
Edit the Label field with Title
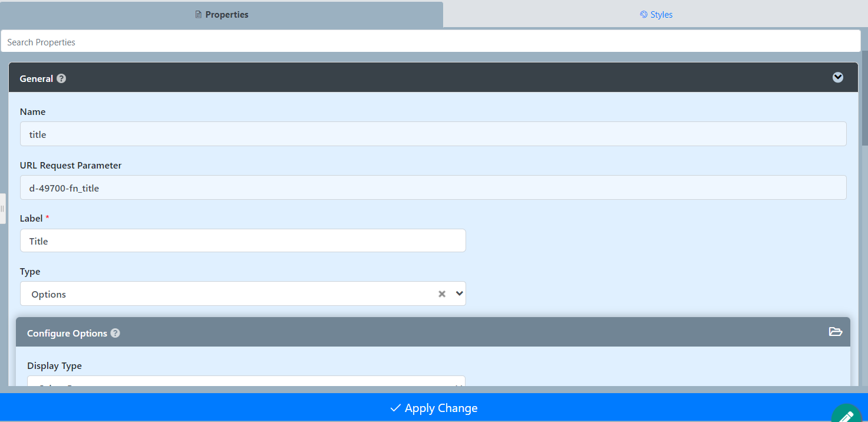(243, 240)
